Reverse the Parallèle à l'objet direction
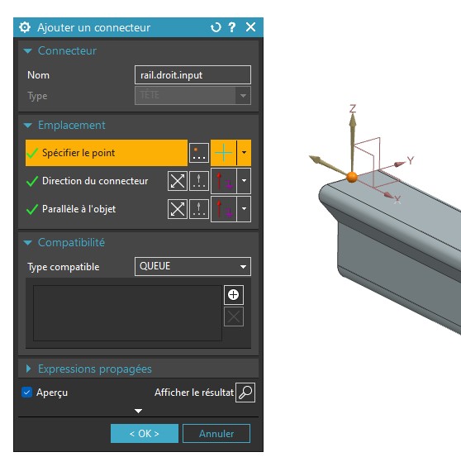The height and width of the screenshot is (476, 461). click(x=178, y=209)
